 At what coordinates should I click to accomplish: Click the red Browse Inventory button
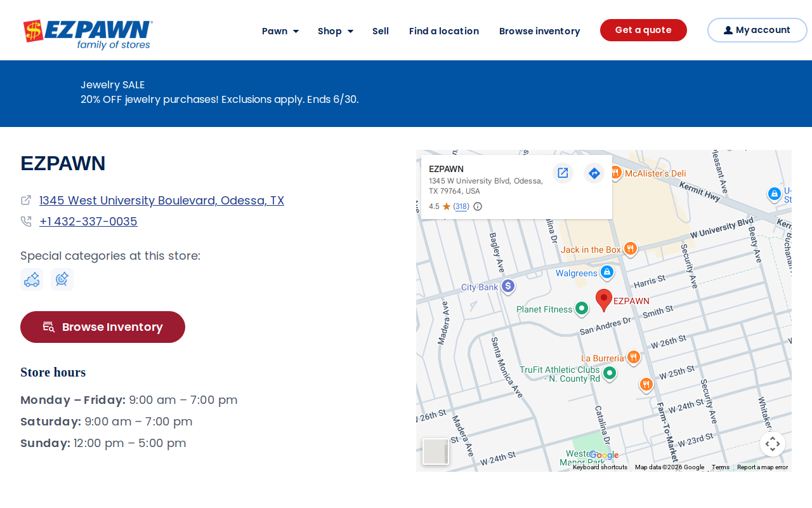103,327
